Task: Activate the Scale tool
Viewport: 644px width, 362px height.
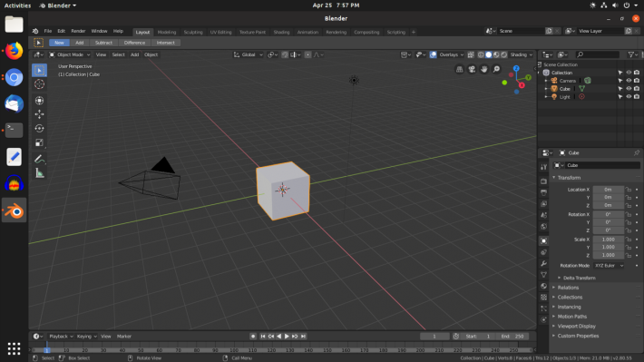Action: (x=39, y=142)
